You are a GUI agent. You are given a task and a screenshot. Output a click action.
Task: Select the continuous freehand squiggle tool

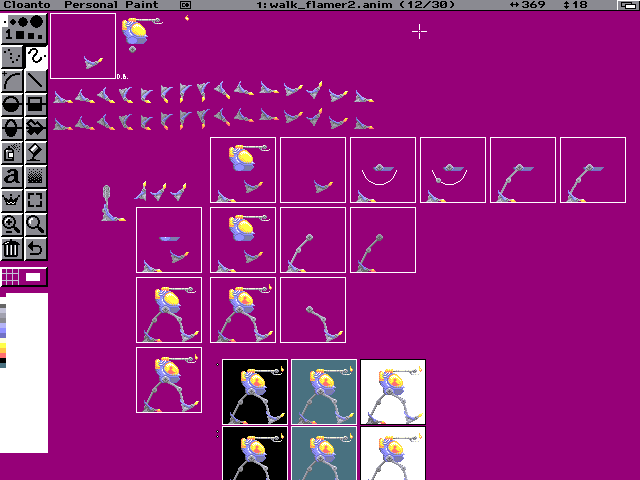coord(36,57)
